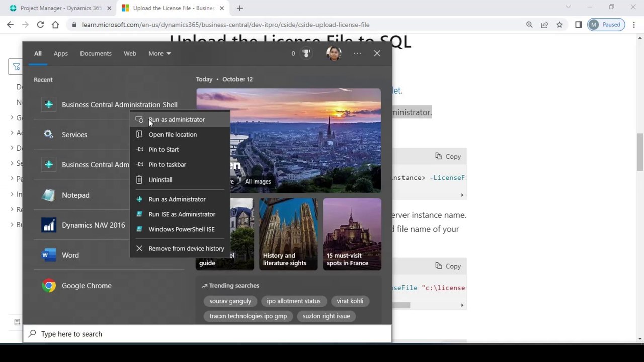Open the 15 must-visit spots in France card
The image size is (644, 362).
pyautogui.click(x=352, y=234)
